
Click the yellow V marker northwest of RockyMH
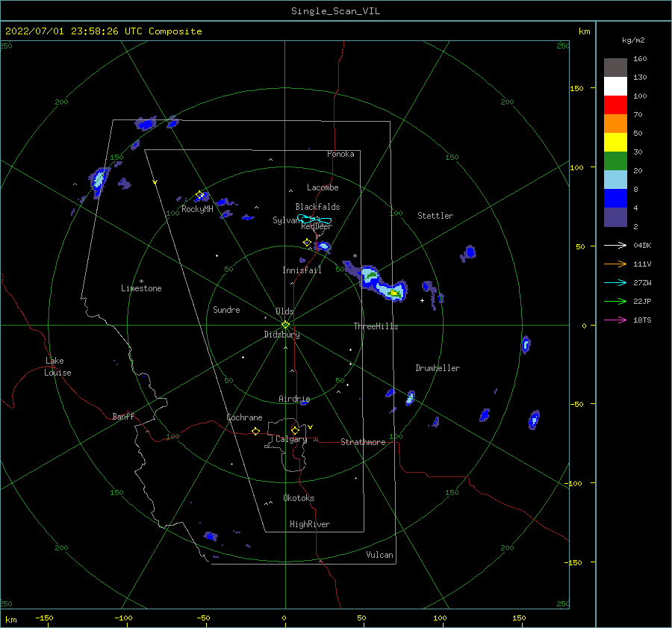pos(155,182)
